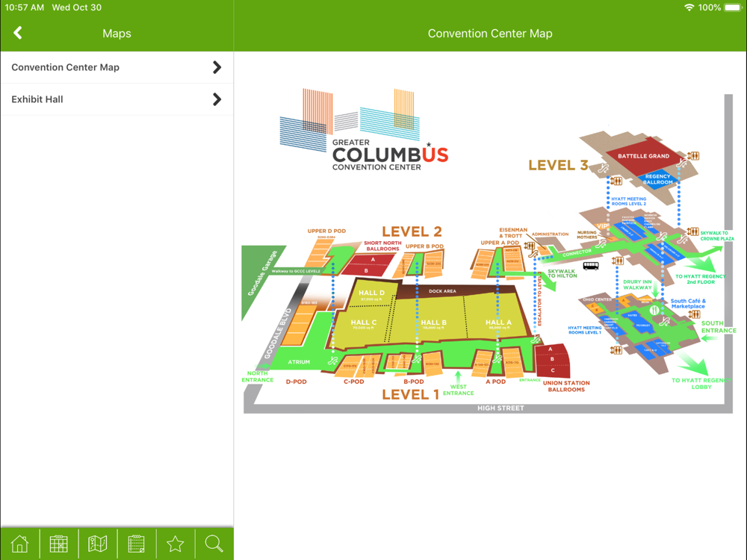This screenshot has height=560, width=747.
Task: Select the Convention Center Map list item
Action: tap(117, 67)
